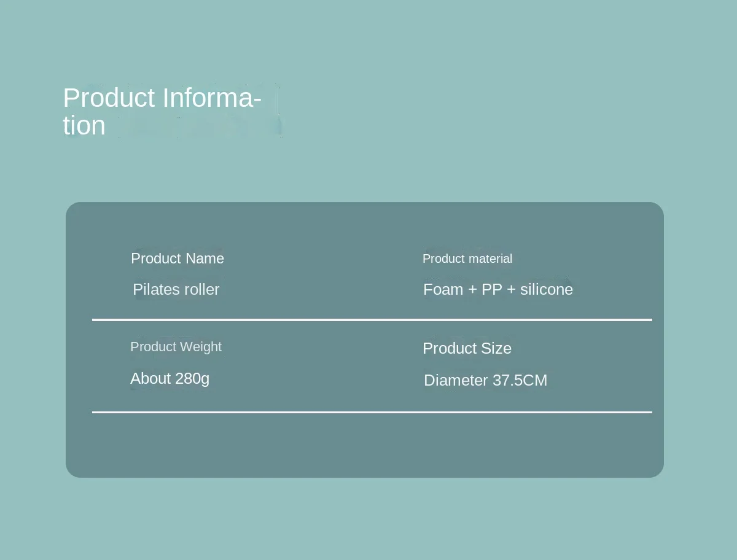Click the upper white divider line

click(372, 320)
